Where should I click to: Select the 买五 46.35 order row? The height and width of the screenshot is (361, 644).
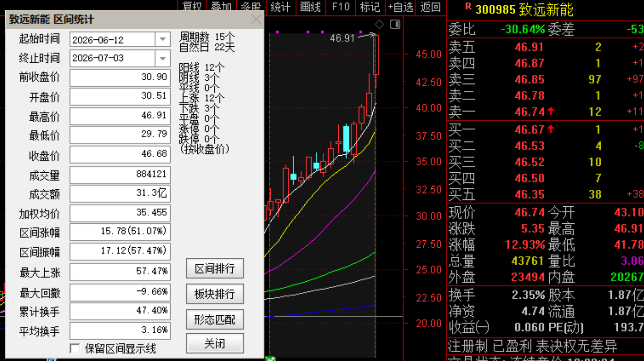(545, 195)
